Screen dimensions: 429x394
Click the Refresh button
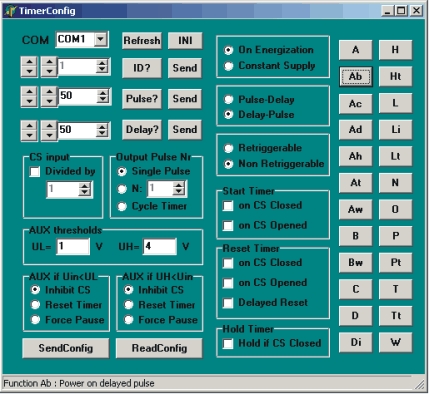click(x=142, y=41)
